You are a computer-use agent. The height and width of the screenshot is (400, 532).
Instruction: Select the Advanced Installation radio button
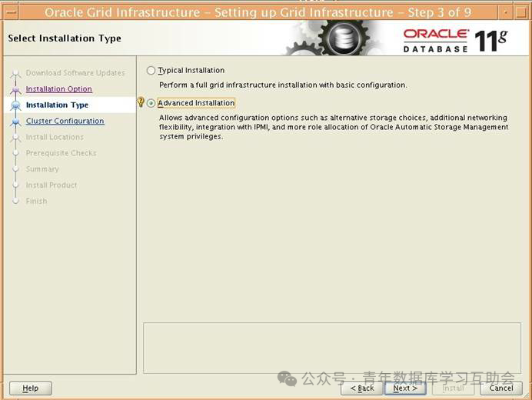point(151,103)
